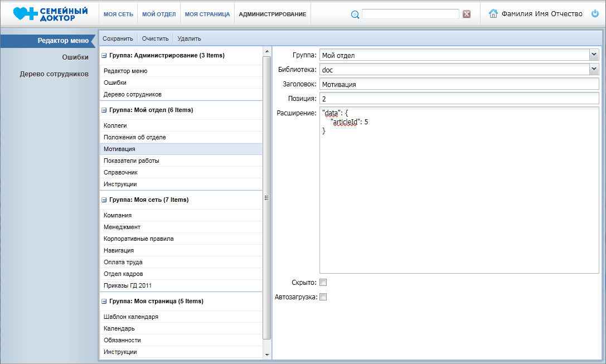Viewport: 606px width, 364px height.
Task: Select Ошибки row in the list
Action: [181, 82]
